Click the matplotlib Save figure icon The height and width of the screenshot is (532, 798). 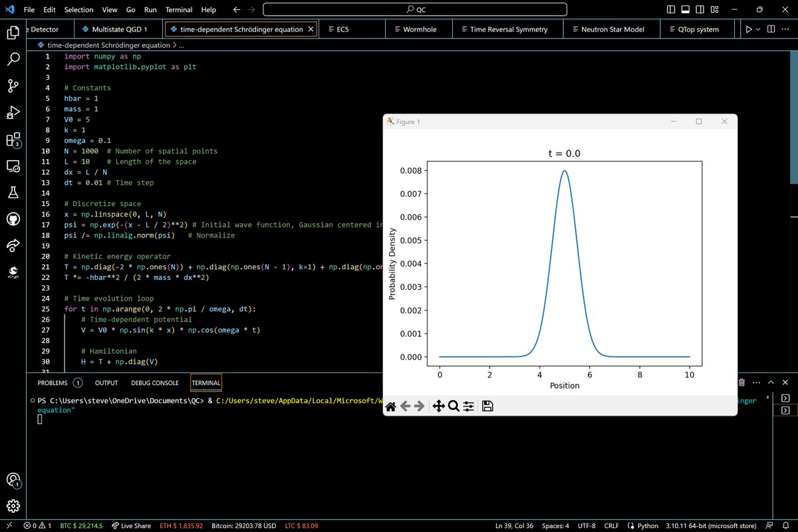[x=487, y=406]
